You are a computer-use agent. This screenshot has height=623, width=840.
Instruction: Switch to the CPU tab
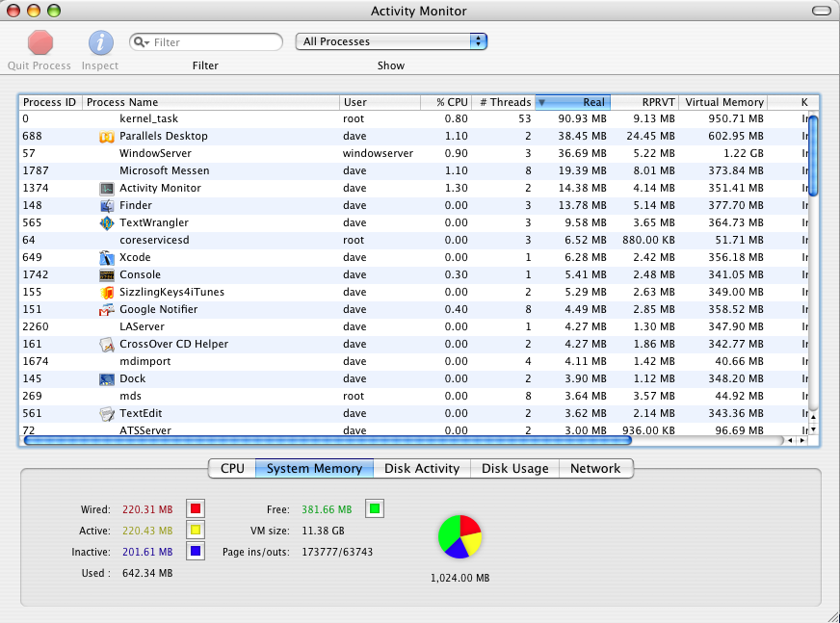[232, 468]
